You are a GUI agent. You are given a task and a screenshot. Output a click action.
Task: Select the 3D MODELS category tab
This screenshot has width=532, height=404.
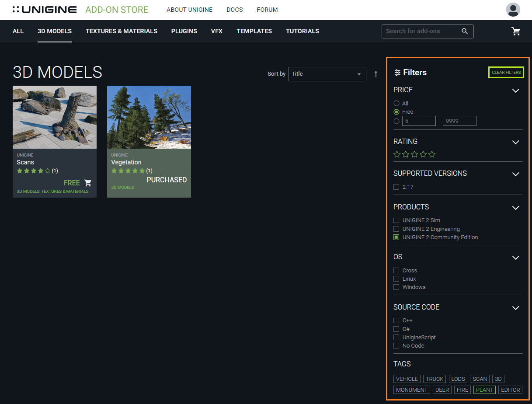[55, 31]
